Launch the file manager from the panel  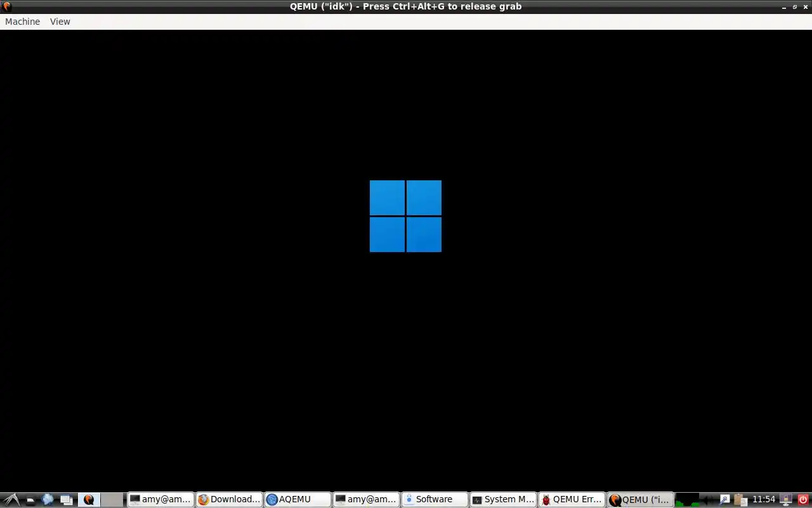coord(30,500)
